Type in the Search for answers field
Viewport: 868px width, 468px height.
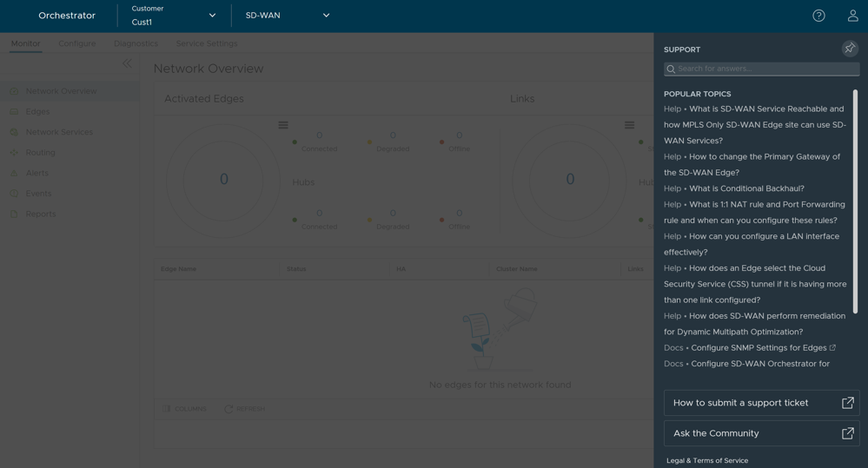pos(766,69)
